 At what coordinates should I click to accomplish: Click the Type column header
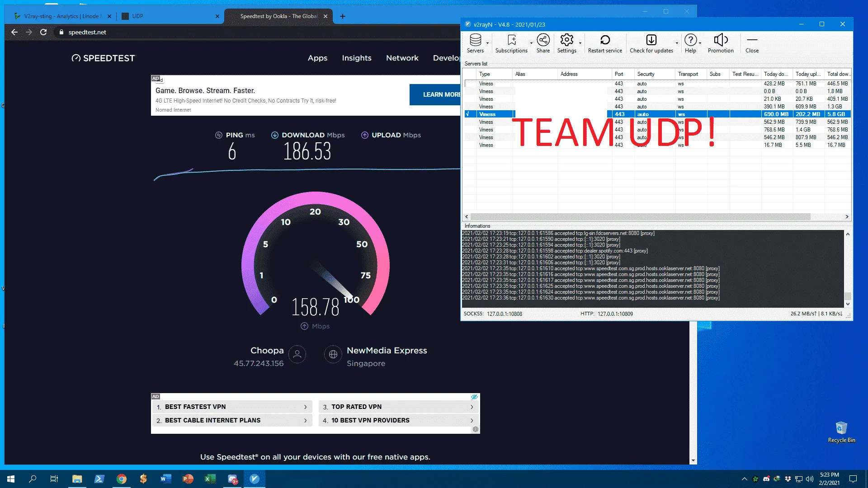pos(495,74)
